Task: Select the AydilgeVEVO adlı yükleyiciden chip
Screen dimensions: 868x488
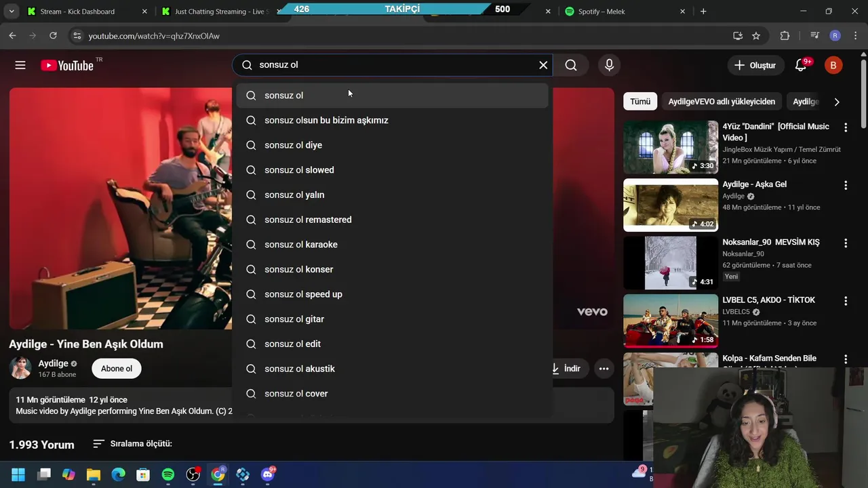Action: click(x=722, y=102)
